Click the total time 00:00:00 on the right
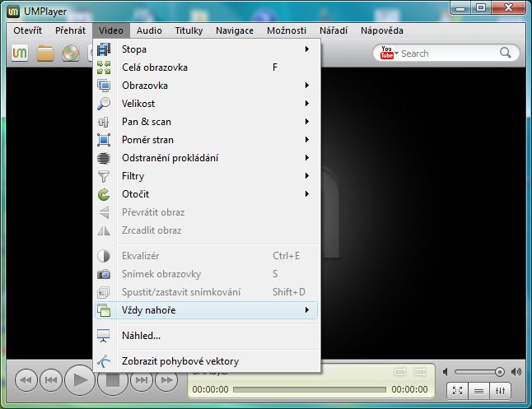The height and width of the screenshot is (409, 532). (409, 389)
